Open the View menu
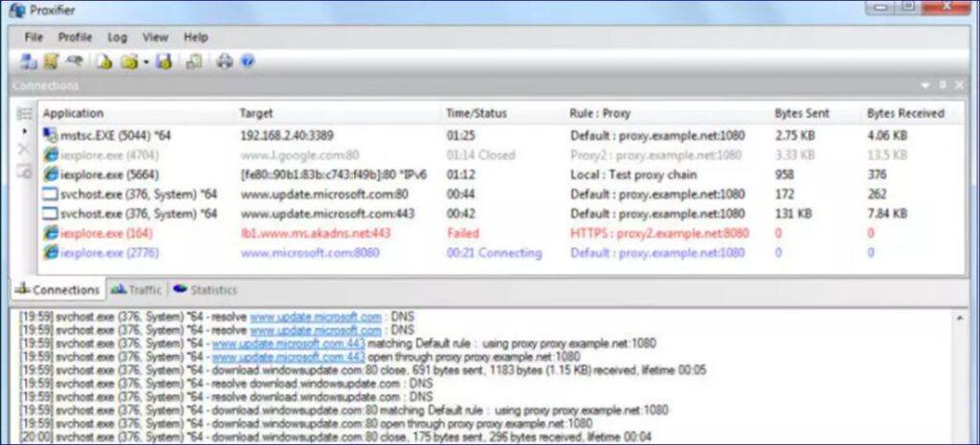 [x=155, y=37]
